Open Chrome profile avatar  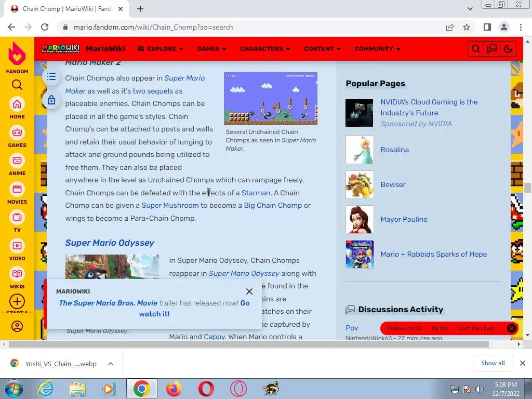coord(504,27)
